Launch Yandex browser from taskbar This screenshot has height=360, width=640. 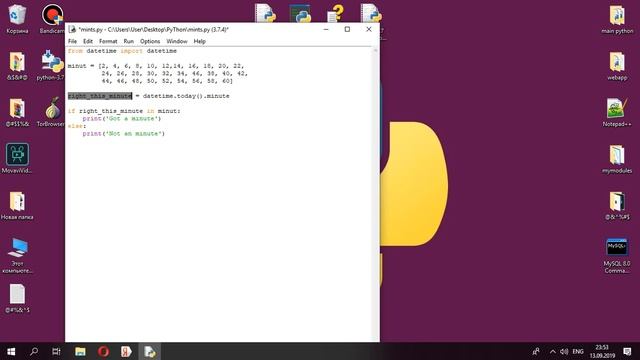126,351
